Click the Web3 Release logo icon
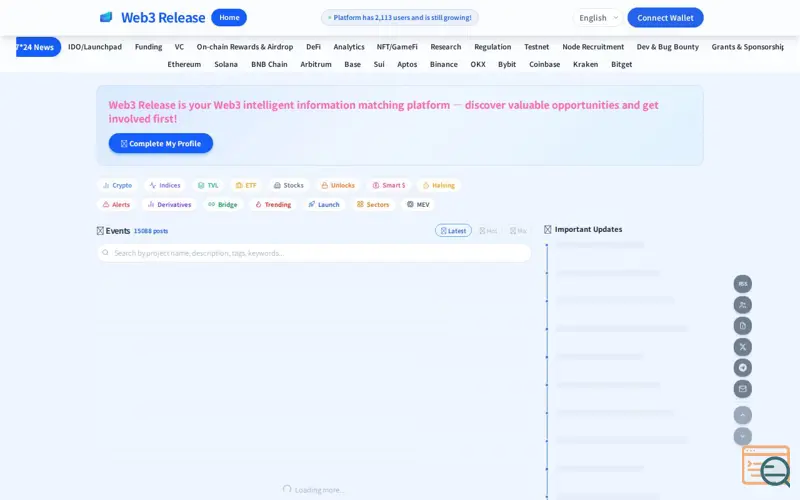This screenshot has width=800, height=500. point(106,17)
